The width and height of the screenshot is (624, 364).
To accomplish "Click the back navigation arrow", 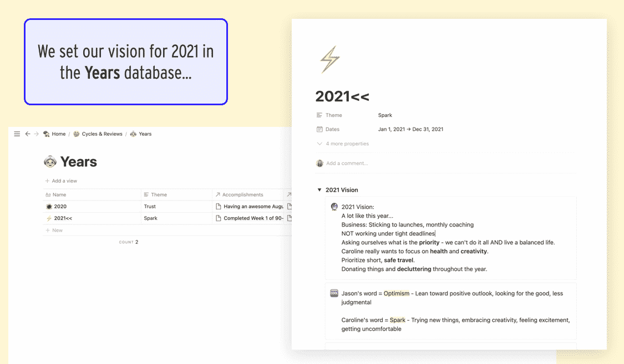I will point(28,134).
